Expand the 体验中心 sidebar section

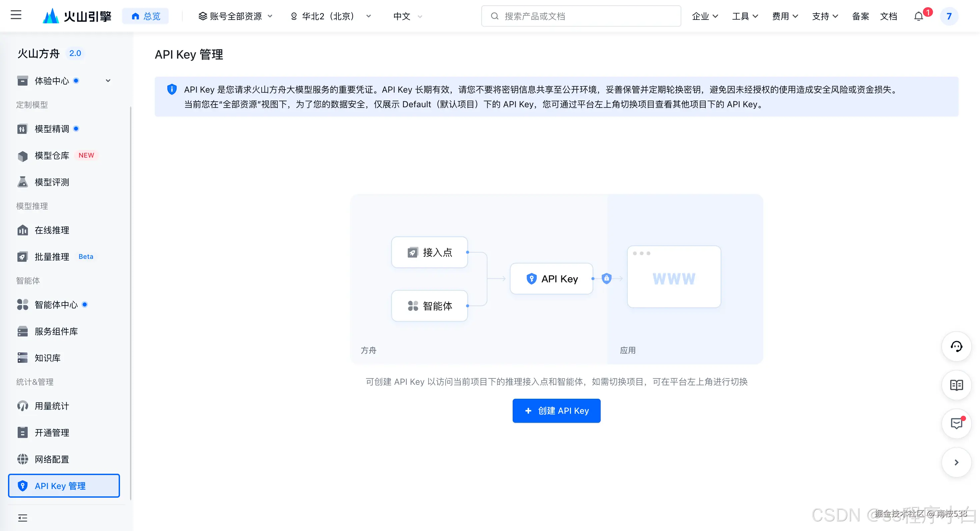coord(108,81)
